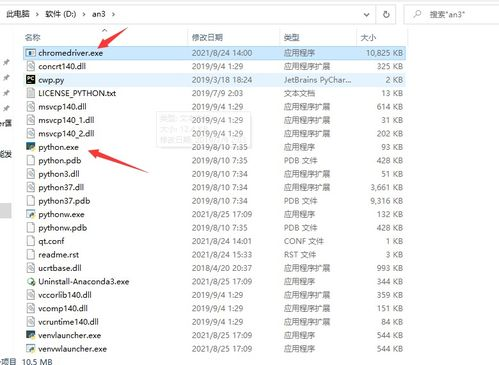Viewport: 499px width, 365px height.
Task: Select the vcomp140.dll file icon
Action: [31, 308]
